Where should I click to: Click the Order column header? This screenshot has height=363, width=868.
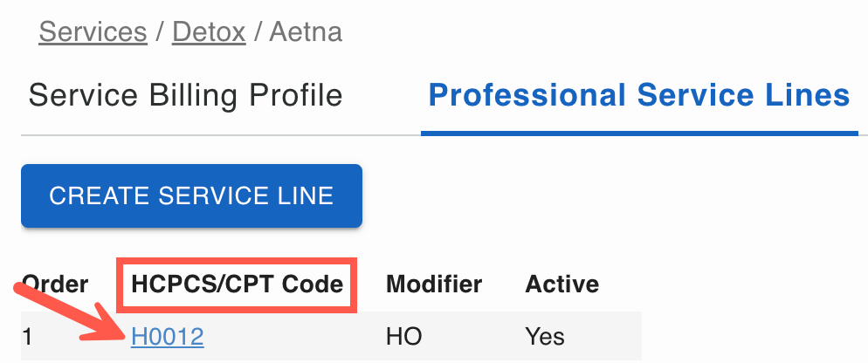coord(55,284)
